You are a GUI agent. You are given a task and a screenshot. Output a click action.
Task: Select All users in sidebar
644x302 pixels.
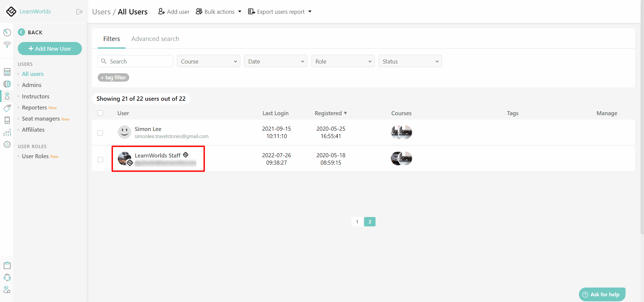33,74
